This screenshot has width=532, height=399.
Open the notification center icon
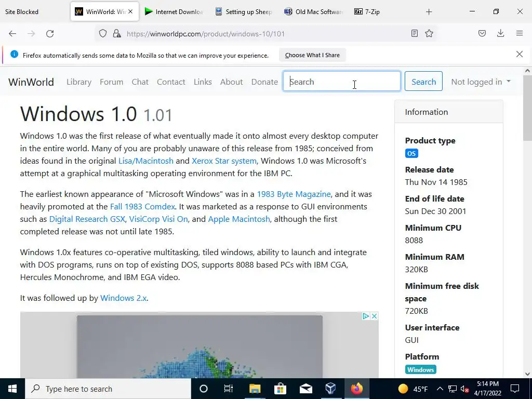click(x=515, y=389)
